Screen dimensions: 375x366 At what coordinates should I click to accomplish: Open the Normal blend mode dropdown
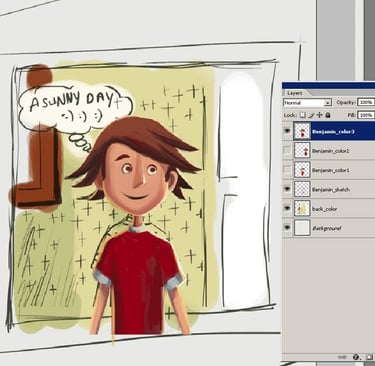[307, 103]
